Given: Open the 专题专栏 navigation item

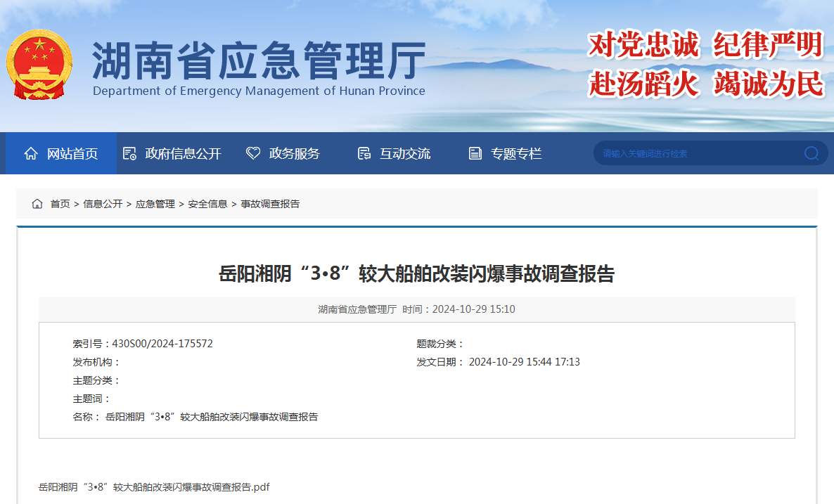Looking at the screenshot, I should pos(516,153).
